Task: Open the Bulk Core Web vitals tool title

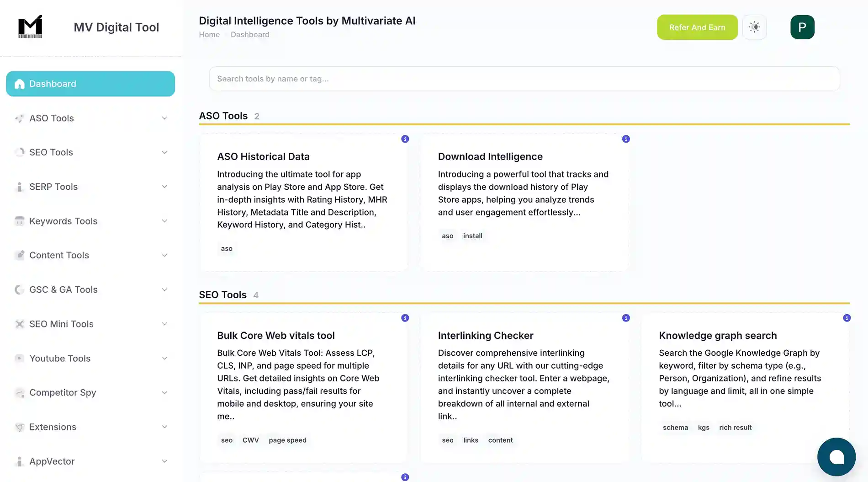Action: 276,336
